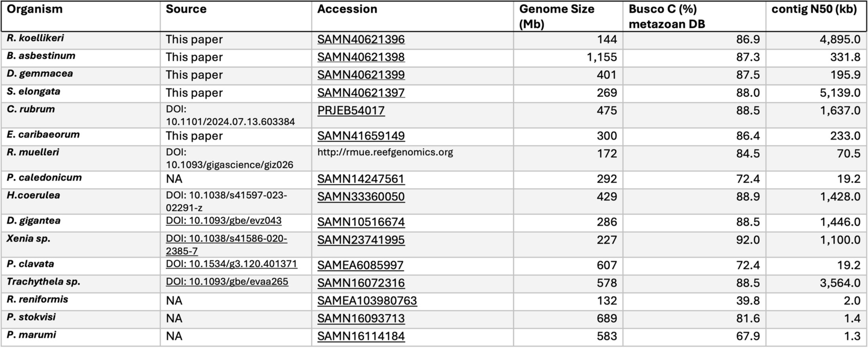Click the DOI 10.1093/gbe/evaa265 source link
Screen dimensions: 868x348
point(227,282)
